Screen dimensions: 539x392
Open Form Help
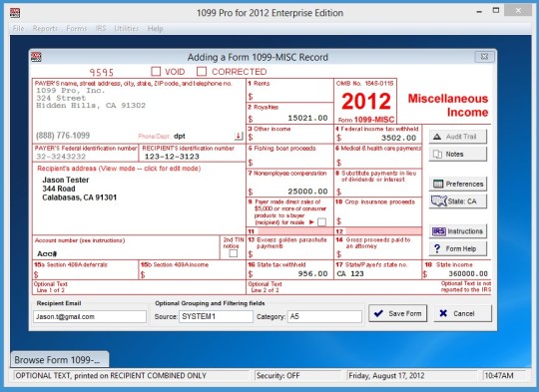click(458, 248)
